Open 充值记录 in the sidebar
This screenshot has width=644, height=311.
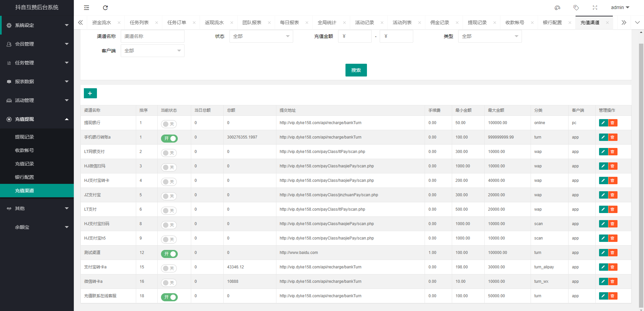24,164
